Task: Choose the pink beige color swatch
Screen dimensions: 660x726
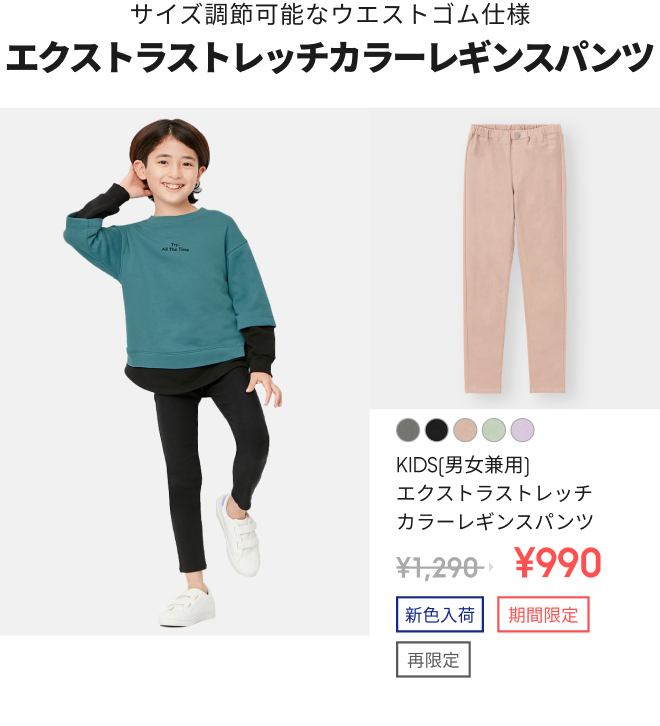Action: (x=465, y=430)
